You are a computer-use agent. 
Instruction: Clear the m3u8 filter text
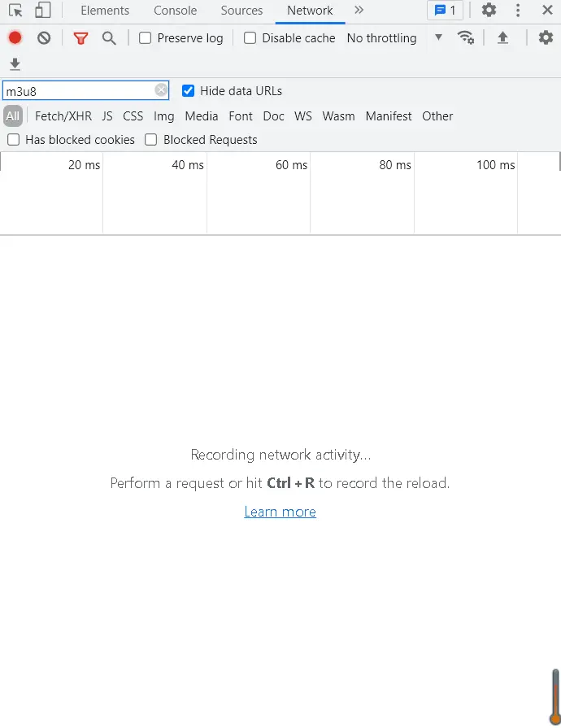[161, 90]
